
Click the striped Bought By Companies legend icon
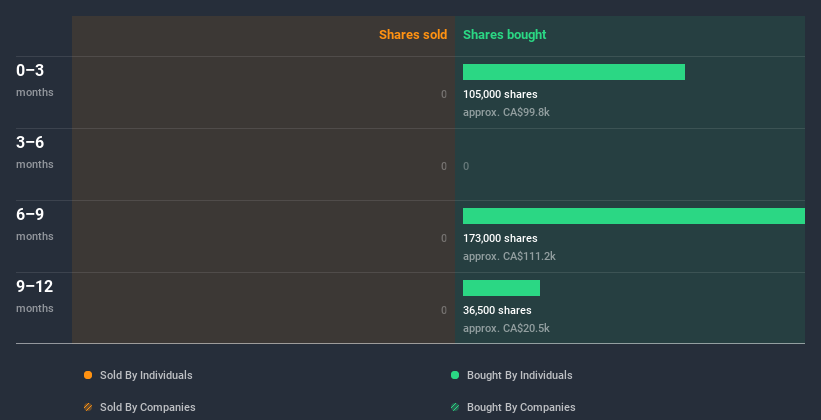455,407
